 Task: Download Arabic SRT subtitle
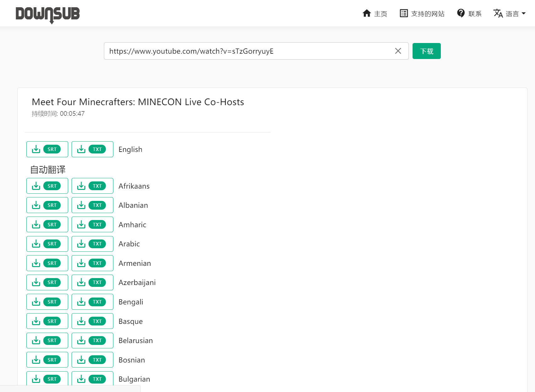pos(47,244)
